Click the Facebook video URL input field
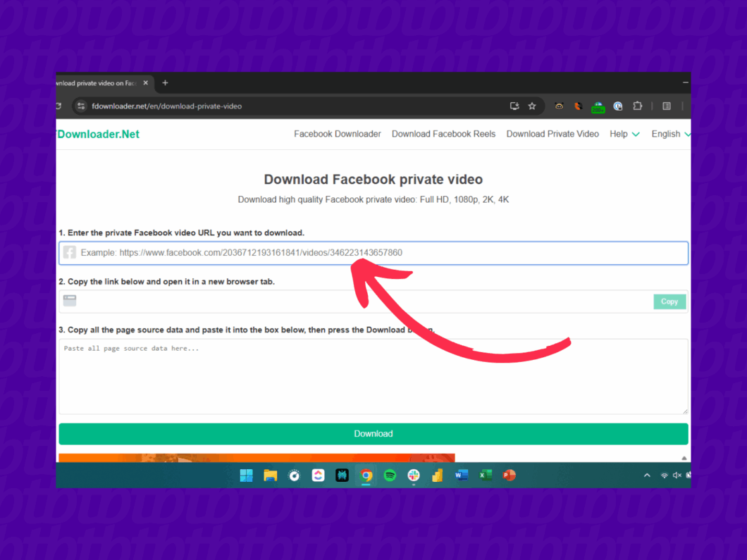This screenshot has width=747, height=560. coord(373,253)
